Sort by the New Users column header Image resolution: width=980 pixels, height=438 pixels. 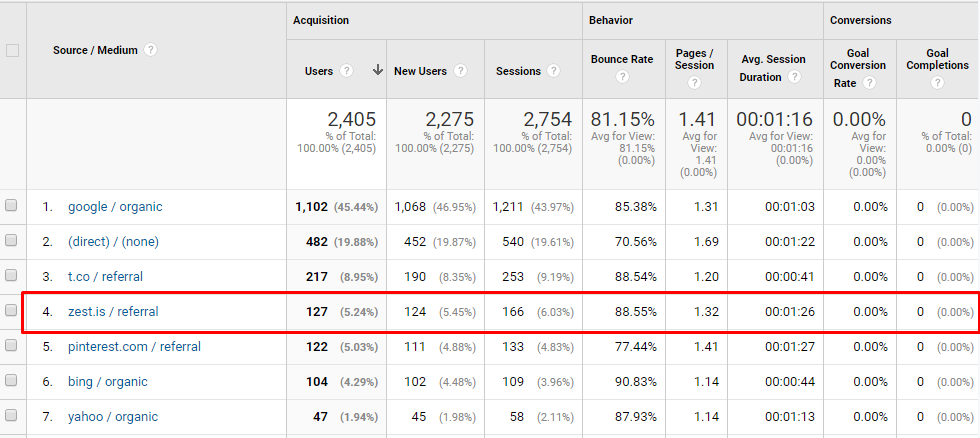pyautogui.click(x=420, y=71)
